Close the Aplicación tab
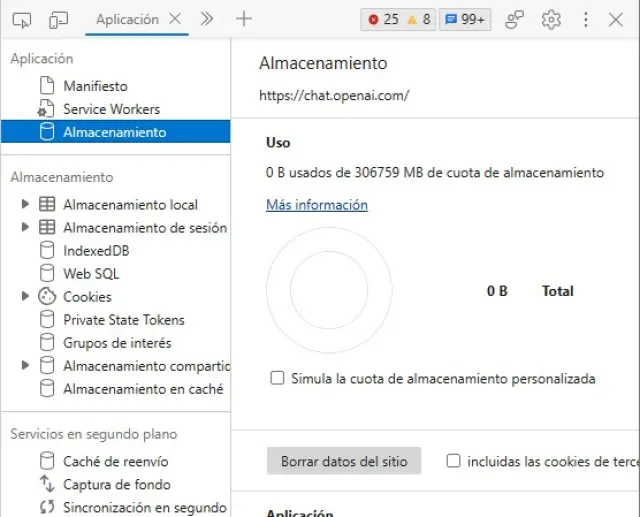 coord(175,19)
